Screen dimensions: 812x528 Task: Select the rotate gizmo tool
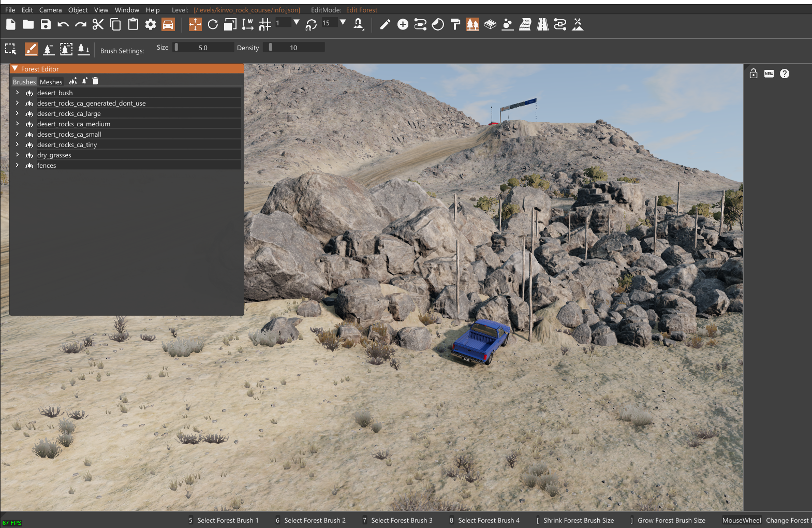[x=213, y=24]
